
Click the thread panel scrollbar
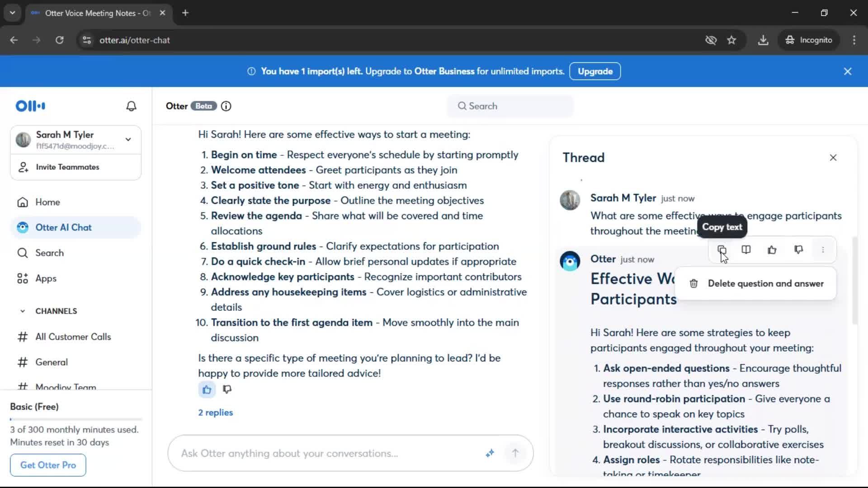tap(854, 280)
